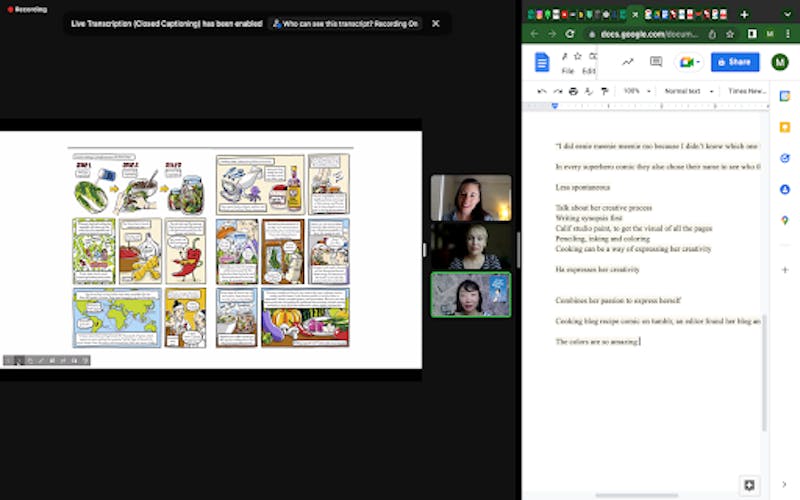Screen dimensions: 800x500
Task: Open the Chrome profile M button
Action: (770, 34)
